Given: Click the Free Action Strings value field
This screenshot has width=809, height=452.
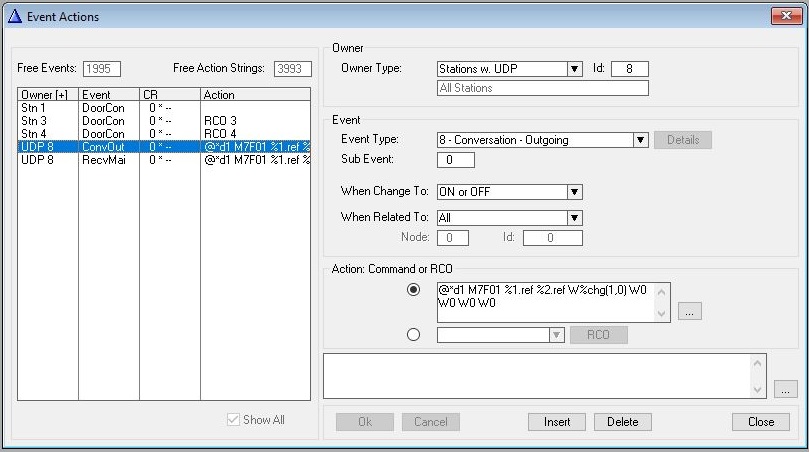Looking at the screenshot, I should click(x=293, y=69).
